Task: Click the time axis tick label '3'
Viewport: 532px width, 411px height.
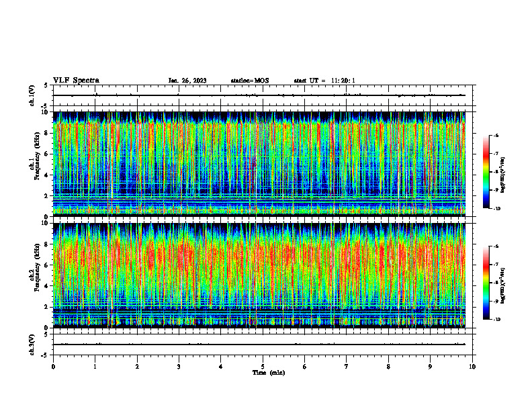Action: click(179, 367)
